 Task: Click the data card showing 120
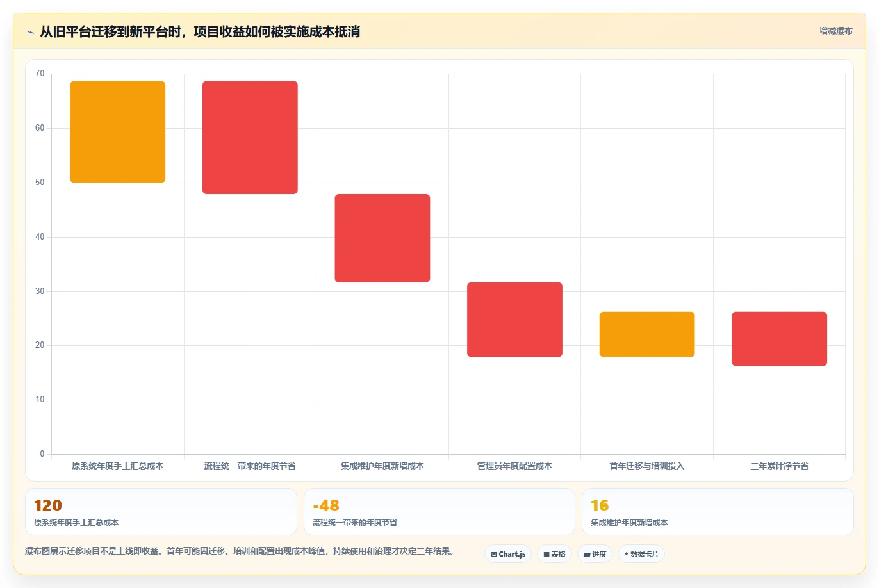[161, 512]
